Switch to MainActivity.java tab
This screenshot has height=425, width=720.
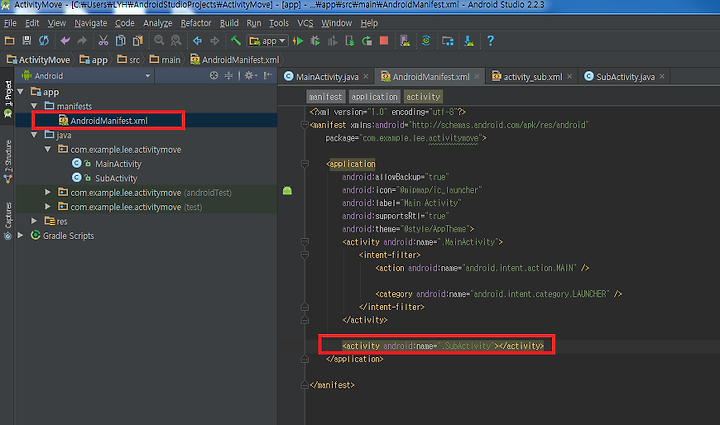(327, 77)
